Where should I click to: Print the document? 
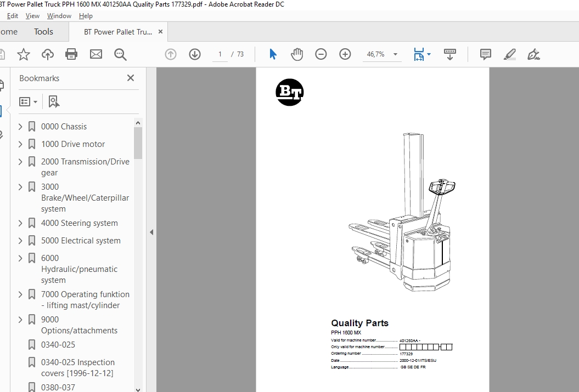pos(71,55)
